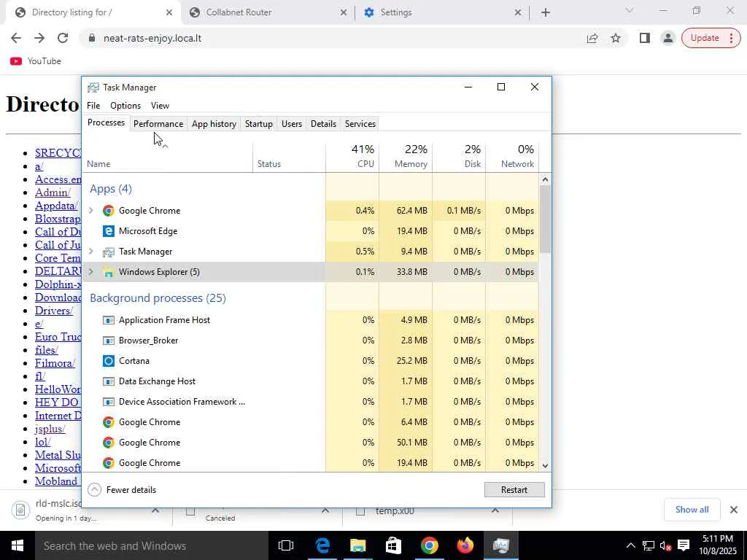Collapse view with Fewer details
This screenshot has height=560, width=747.
(122, 490)
